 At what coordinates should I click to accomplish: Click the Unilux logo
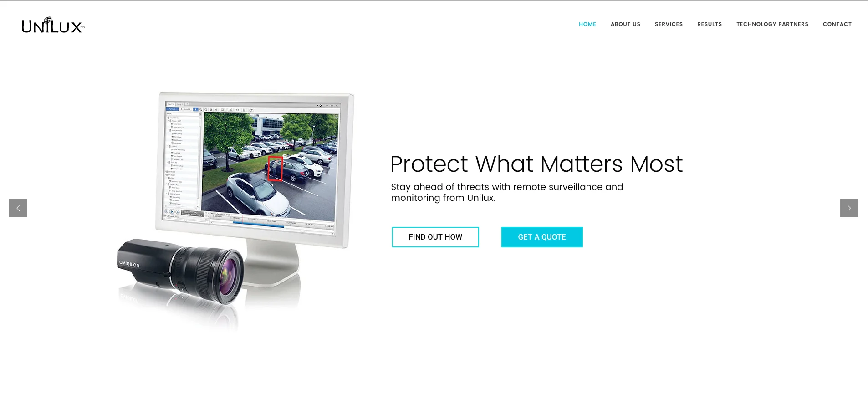pos(53,26)
